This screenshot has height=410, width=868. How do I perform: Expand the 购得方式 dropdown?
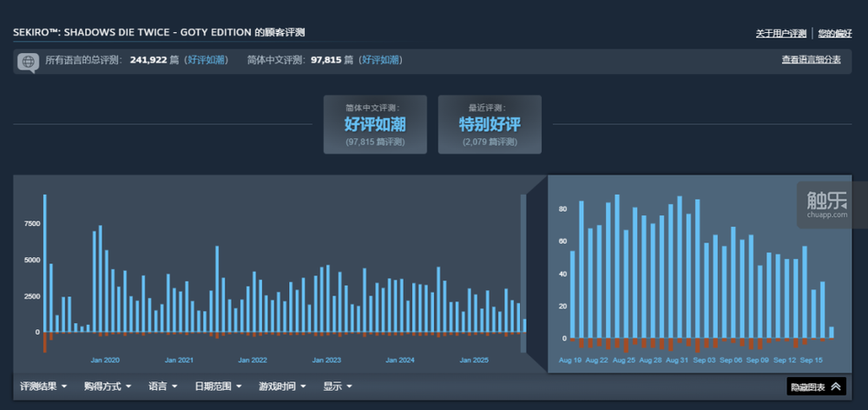[x=108, y=387]
